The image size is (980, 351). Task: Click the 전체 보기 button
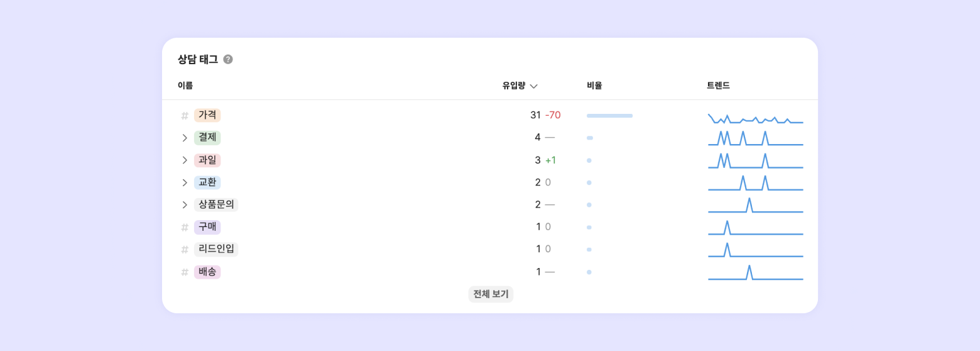click(491, 294)
